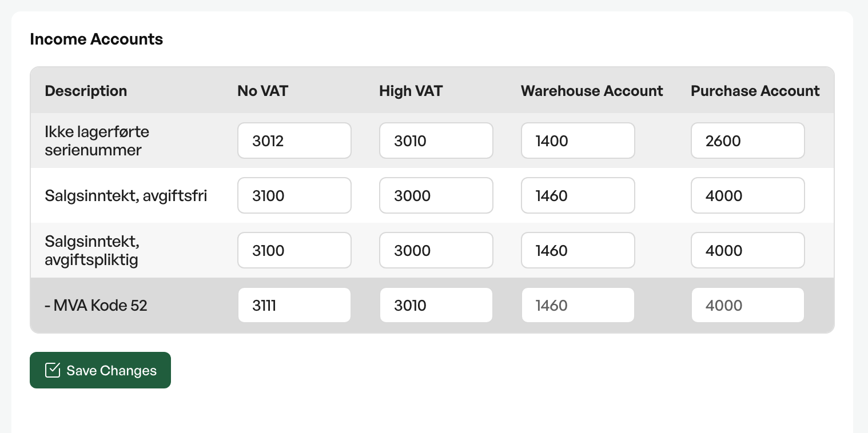The height and width of the screenshot is (433, 868).
Task: Click the Save Changes button
Action: point(100,370)
